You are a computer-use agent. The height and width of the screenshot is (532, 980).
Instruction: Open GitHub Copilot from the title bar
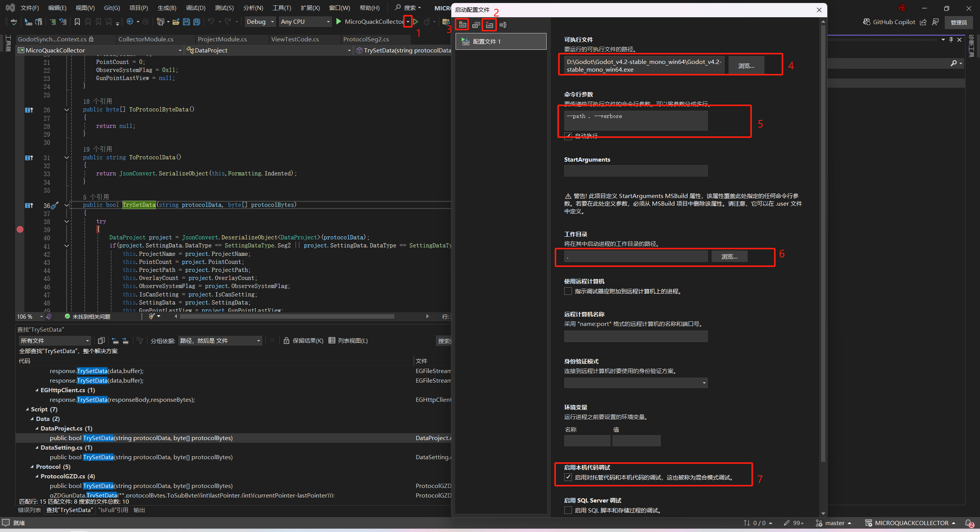tap(889, 22)
